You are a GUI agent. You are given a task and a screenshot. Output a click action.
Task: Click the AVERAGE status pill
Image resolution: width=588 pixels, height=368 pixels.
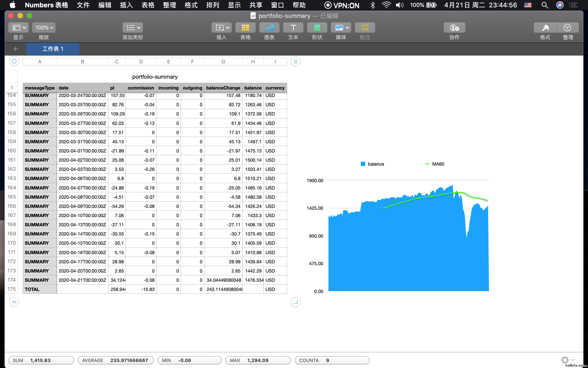pos(116,360)
